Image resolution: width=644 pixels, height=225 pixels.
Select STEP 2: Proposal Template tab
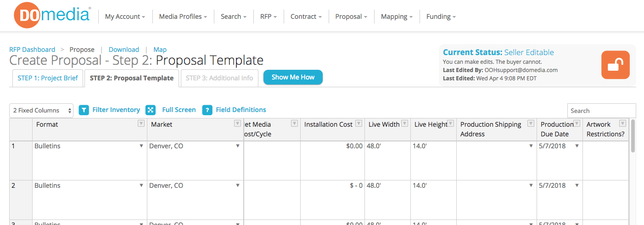[x=132, y=78]
